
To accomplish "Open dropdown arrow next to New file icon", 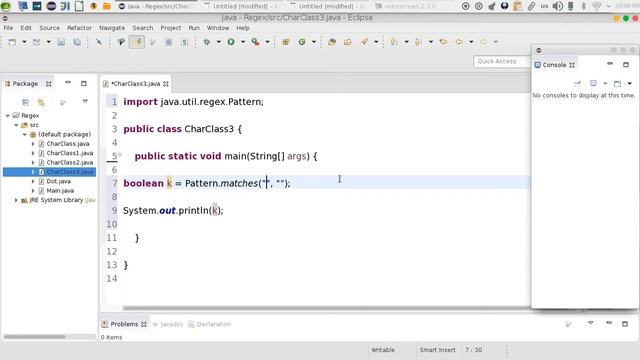I will (24, 42).
